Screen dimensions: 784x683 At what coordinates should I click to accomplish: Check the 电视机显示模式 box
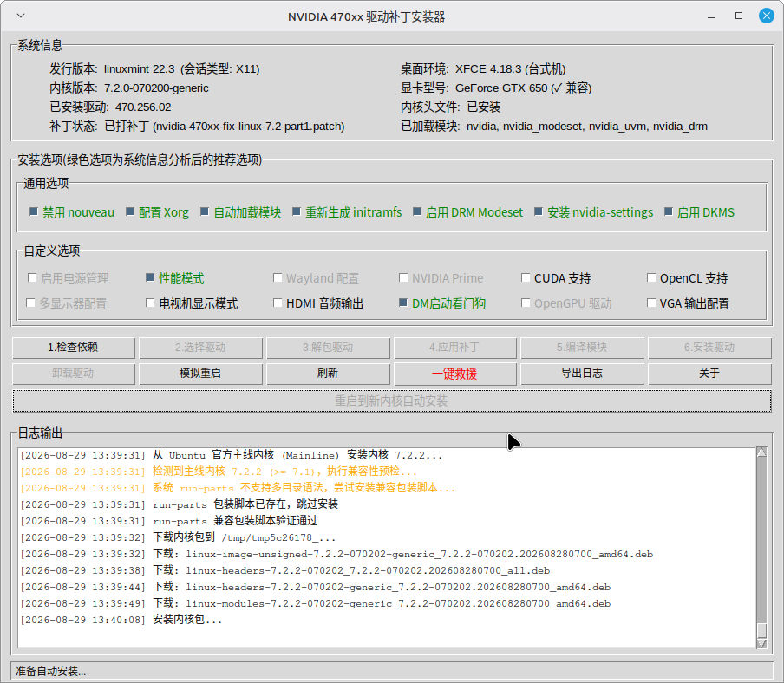[150, 302]
